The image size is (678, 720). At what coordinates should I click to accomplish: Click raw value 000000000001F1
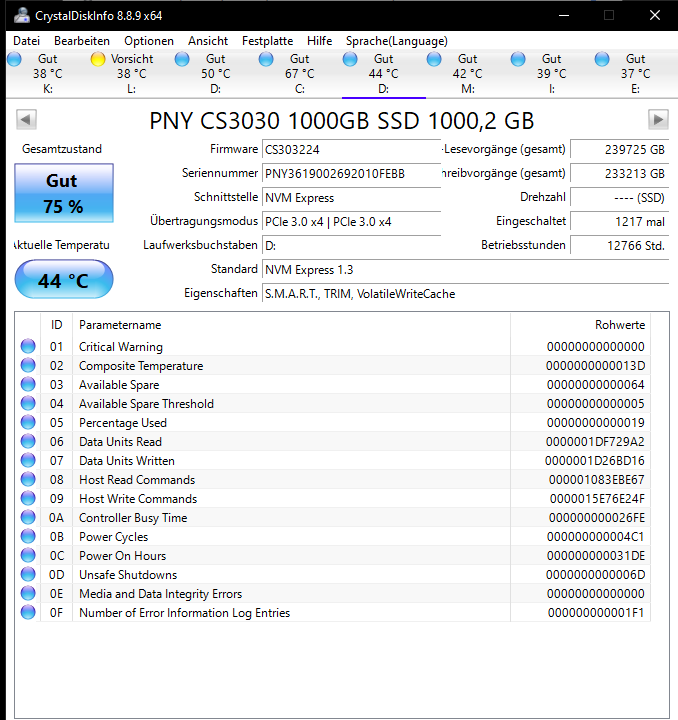(596, 613)
